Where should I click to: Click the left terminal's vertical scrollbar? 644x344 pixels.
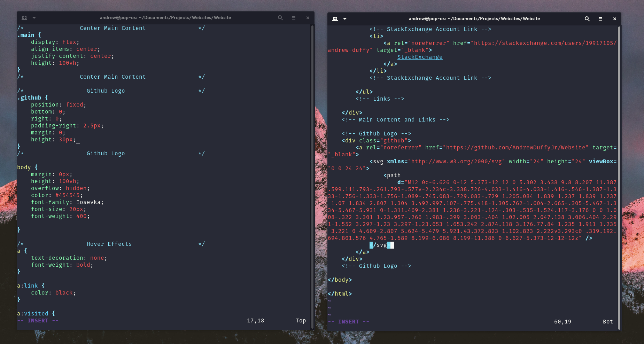click(312, 174)
